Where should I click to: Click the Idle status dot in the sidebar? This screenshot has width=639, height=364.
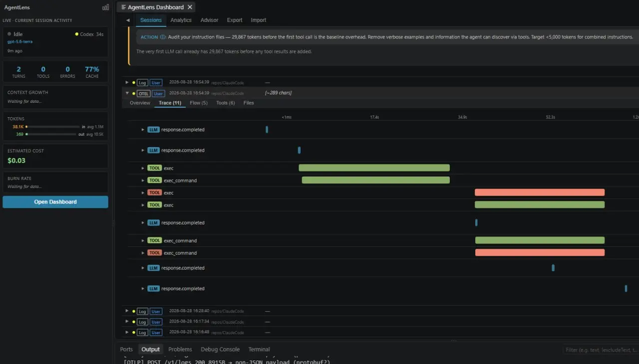(9, 34)
